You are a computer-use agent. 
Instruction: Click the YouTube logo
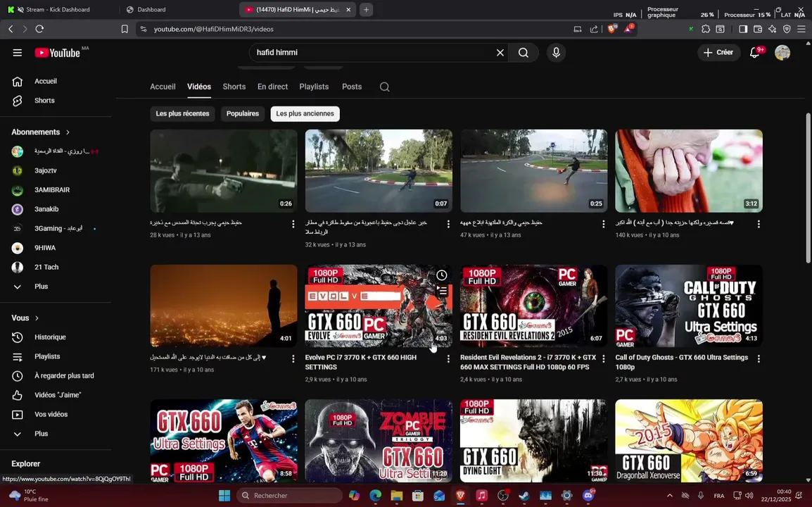58,52
